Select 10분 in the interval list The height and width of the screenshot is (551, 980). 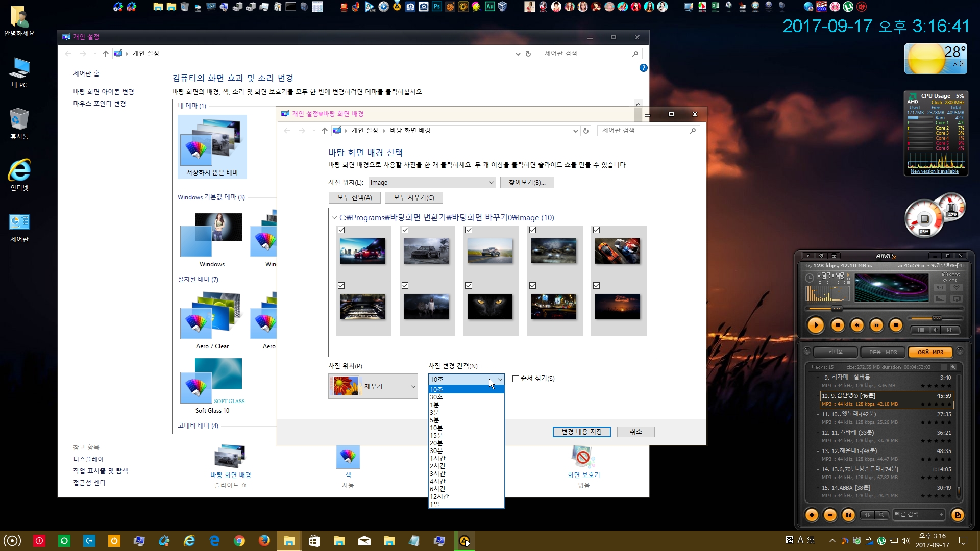pyautogui.click(x=466, y=428)
